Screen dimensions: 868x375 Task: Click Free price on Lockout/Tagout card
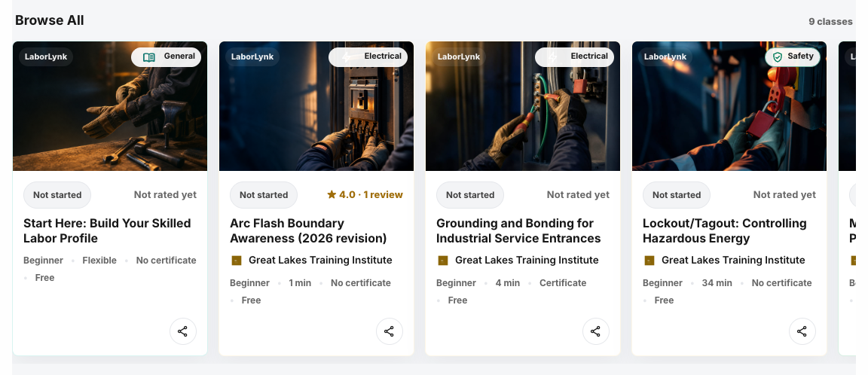tap(665, 300)
